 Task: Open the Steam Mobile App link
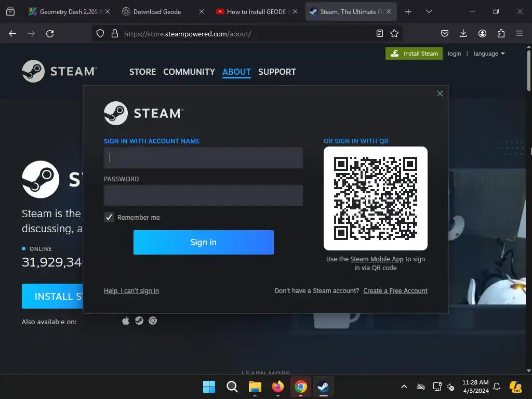[377, 259]
